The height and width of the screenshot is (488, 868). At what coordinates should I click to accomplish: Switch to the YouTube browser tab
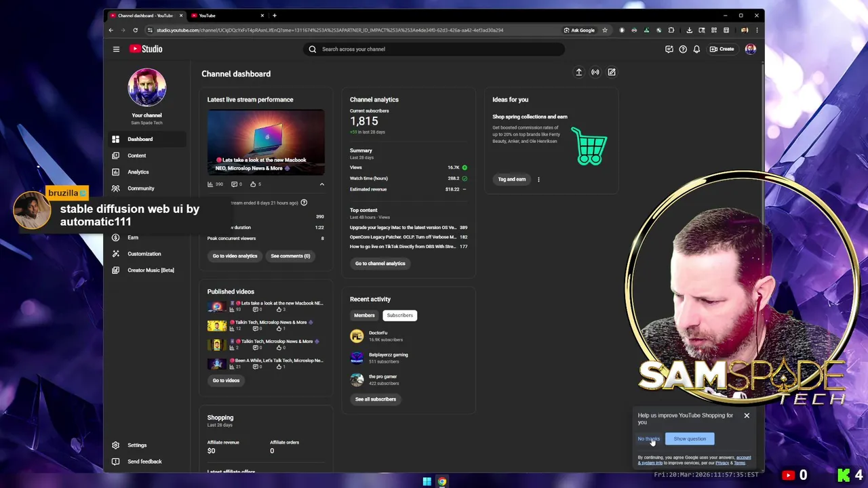click(x=226, y=16)
